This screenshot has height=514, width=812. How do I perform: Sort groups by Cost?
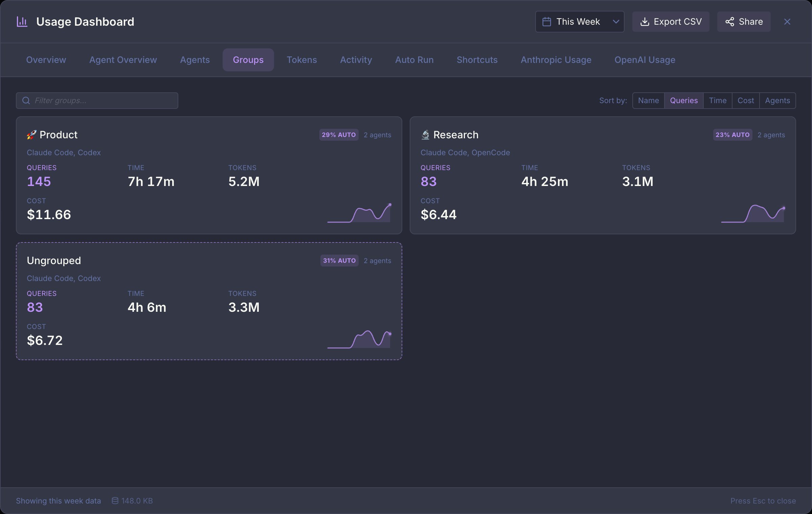pos(746,100)
